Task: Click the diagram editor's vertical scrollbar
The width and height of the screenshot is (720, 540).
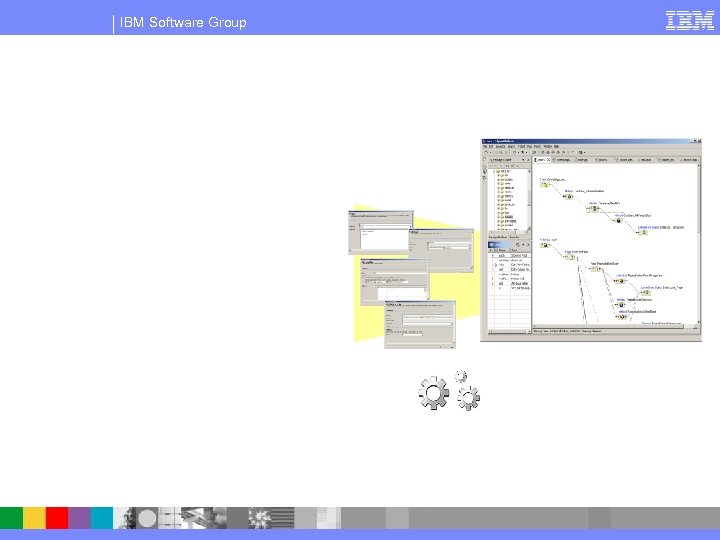Action: coord(699,243)
